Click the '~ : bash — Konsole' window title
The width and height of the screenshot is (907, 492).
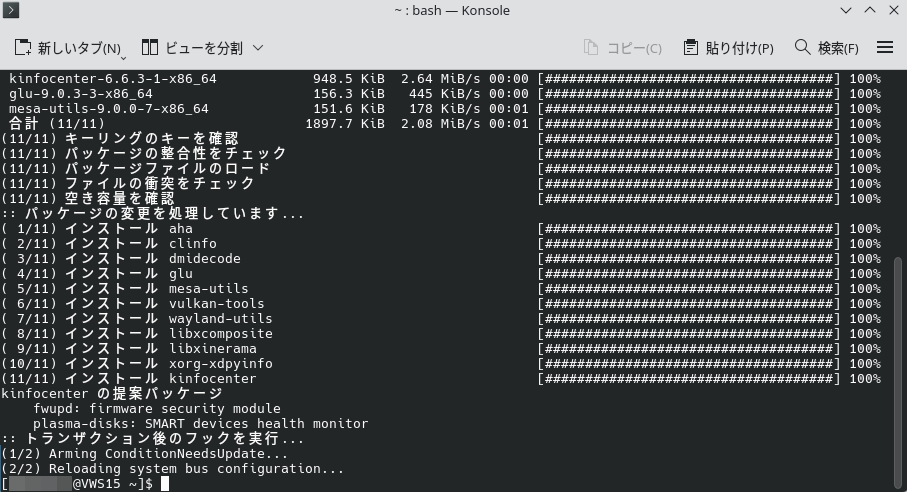[453, 11]
